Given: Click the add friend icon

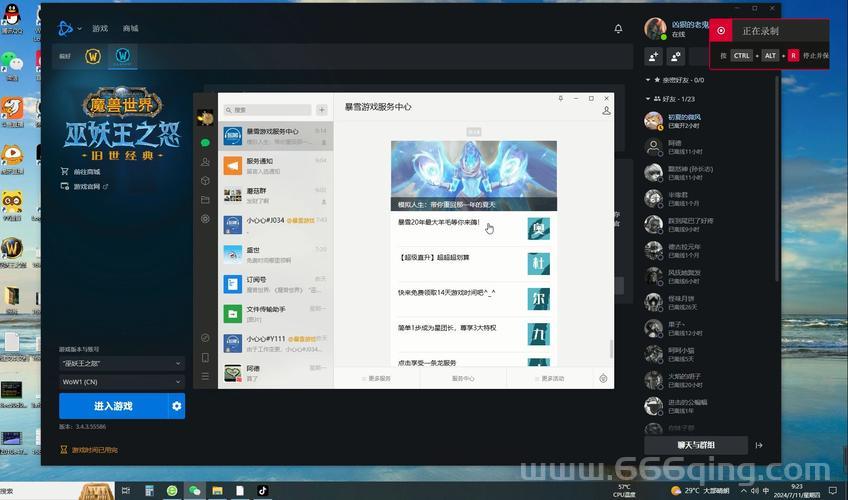Looking at the screenshot, I should click(653, 56).
